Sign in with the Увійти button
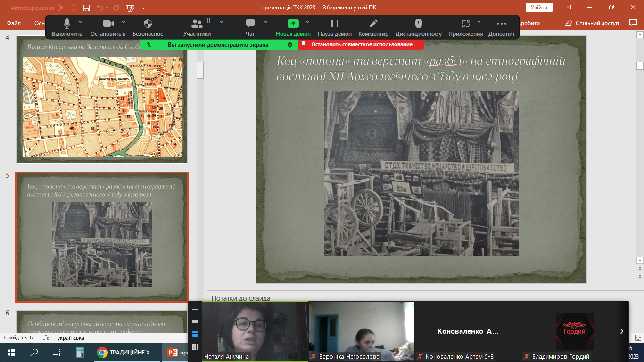This screenshot has width=644, height=362. pos(539,8)
